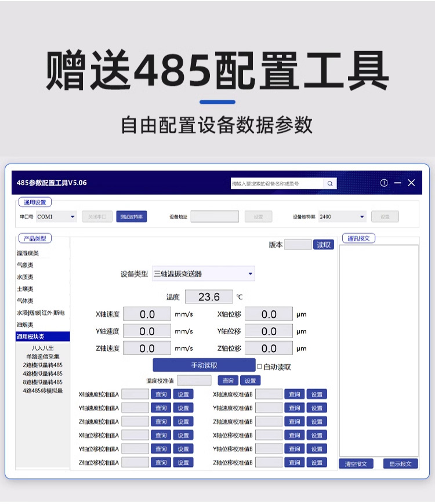Minimize the 485 config tool window

click(398, 183)
